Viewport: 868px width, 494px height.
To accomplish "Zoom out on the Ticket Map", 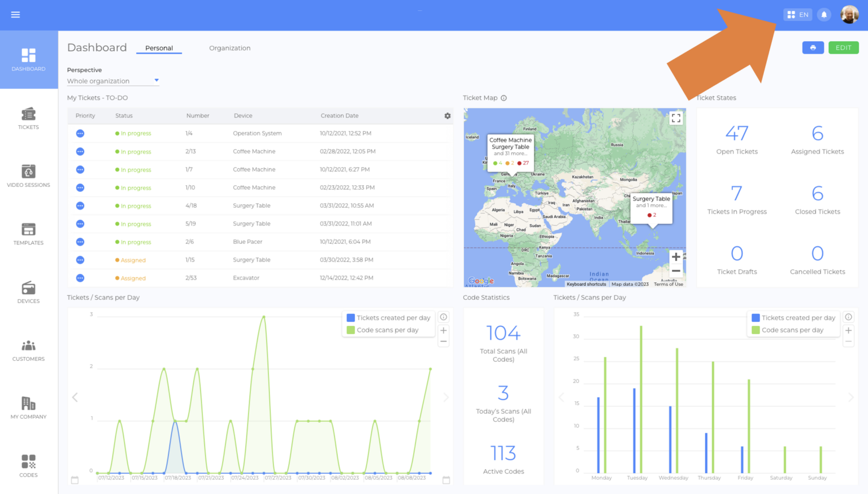I will coord(676,271).
